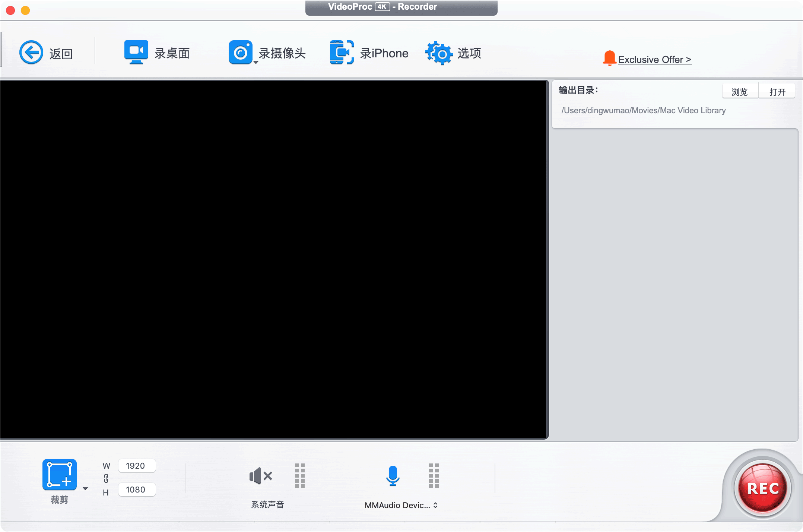Toggle the microphone recording icon
This screenshot has width=803, height=532.
(393, 476)
